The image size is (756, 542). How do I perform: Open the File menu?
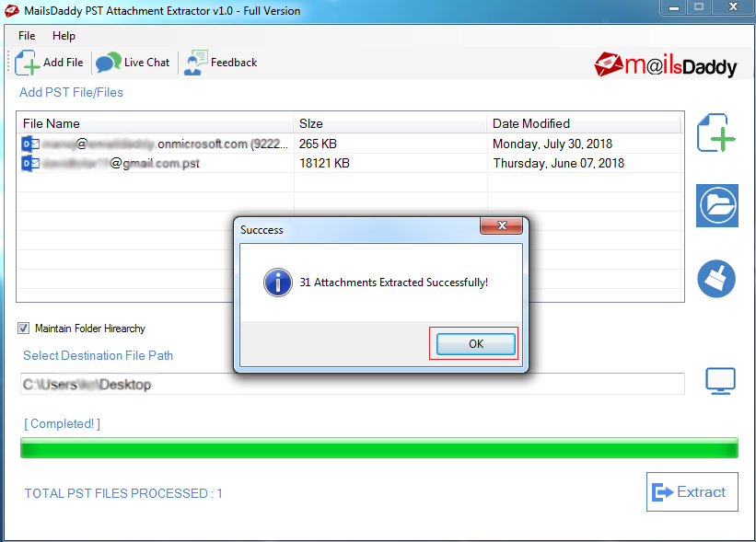(27, 36)
